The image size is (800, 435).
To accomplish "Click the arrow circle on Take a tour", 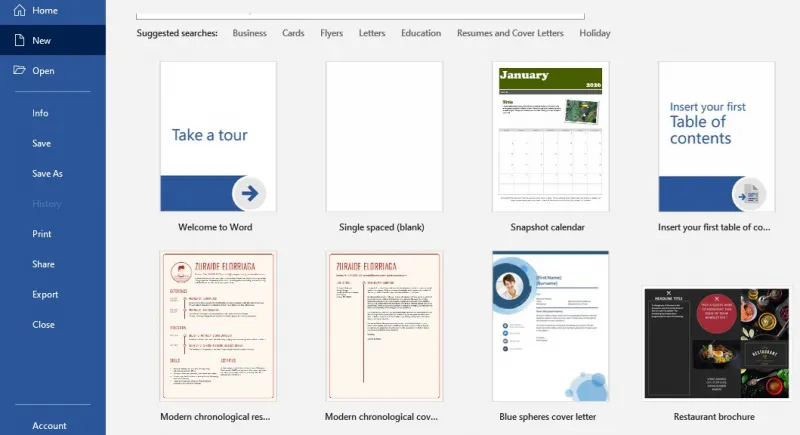I will pos(249,193).
